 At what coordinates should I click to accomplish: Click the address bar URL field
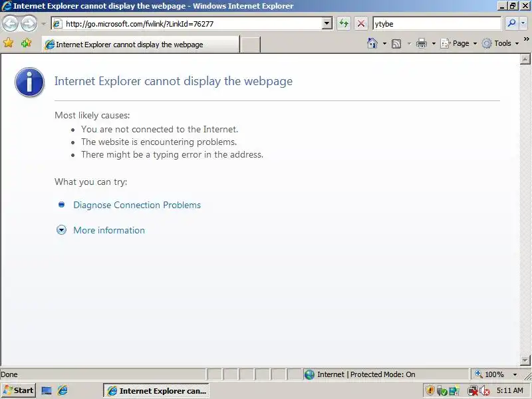(x=187, y=24)
